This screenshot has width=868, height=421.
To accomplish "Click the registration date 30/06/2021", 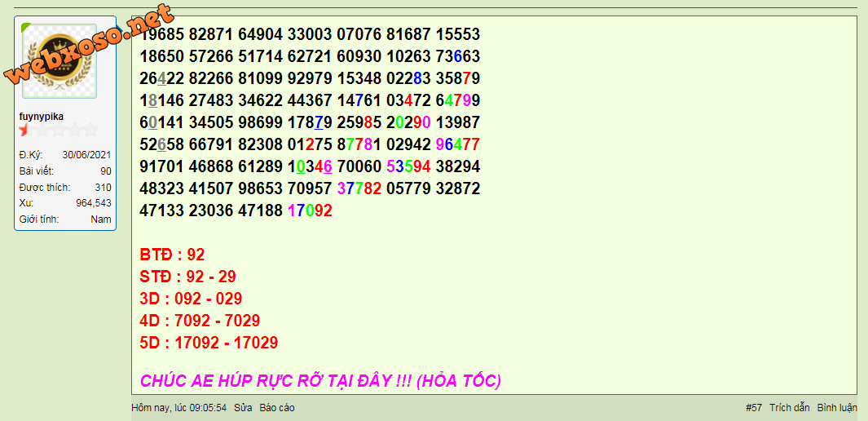I will (86, 155).
